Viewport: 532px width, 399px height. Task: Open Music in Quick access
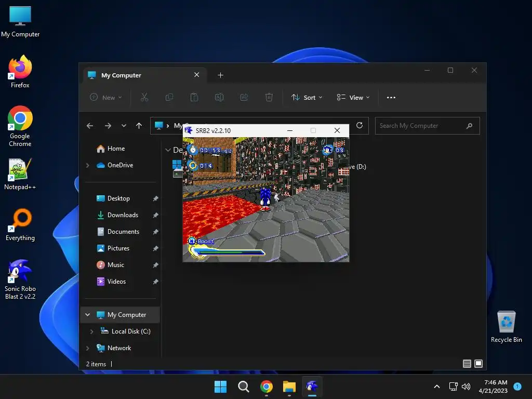coord(111,265)
